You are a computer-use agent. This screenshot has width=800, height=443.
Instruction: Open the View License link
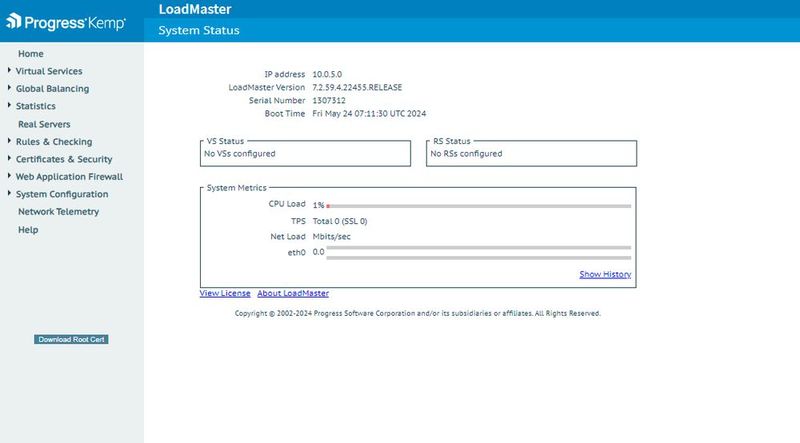click(225, 293)
